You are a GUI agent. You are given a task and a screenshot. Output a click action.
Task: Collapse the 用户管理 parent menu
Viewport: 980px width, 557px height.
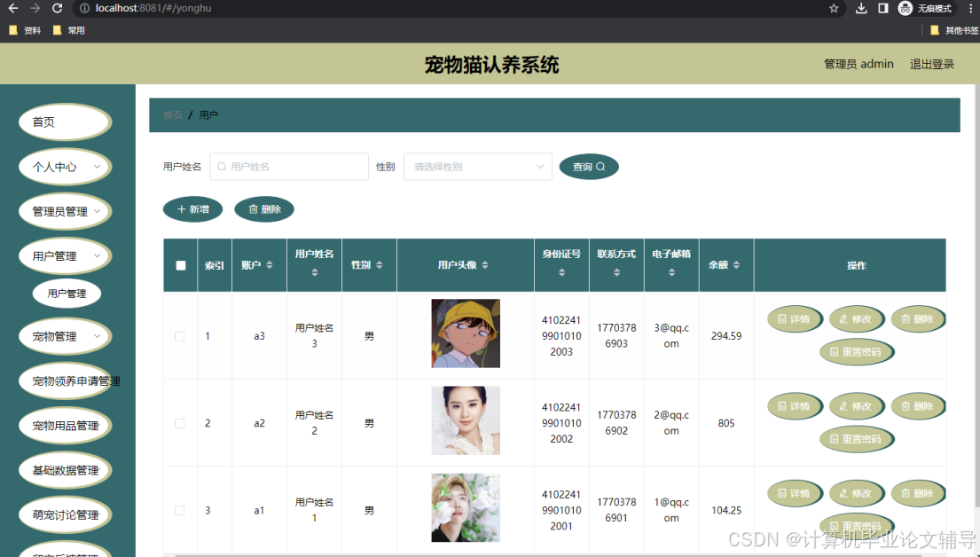[x=65, y=256]
